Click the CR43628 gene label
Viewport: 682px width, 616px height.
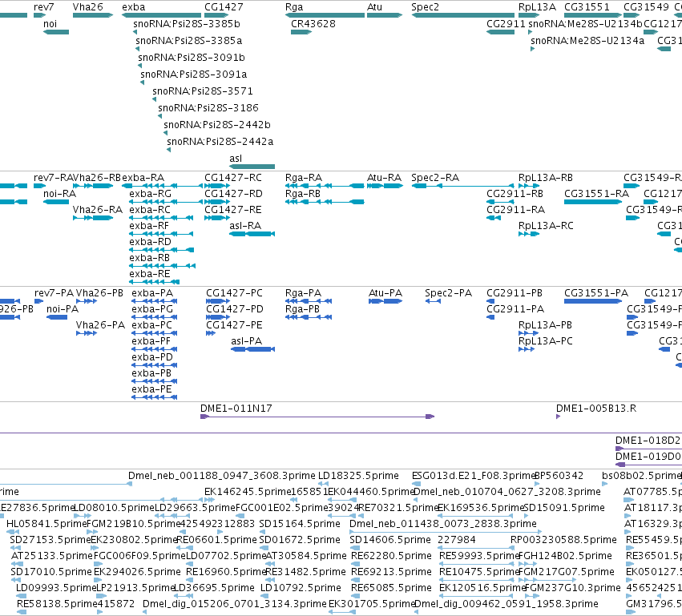313,24
